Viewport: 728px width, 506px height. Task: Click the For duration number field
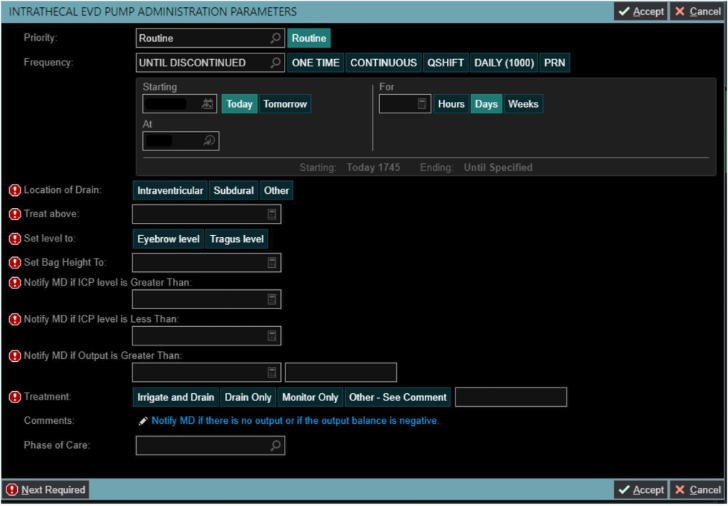pos(405,104)
